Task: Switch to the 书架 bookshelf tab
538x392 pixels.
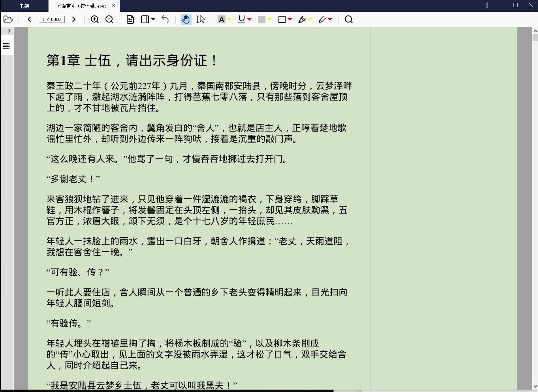Action: click(24, 6)
